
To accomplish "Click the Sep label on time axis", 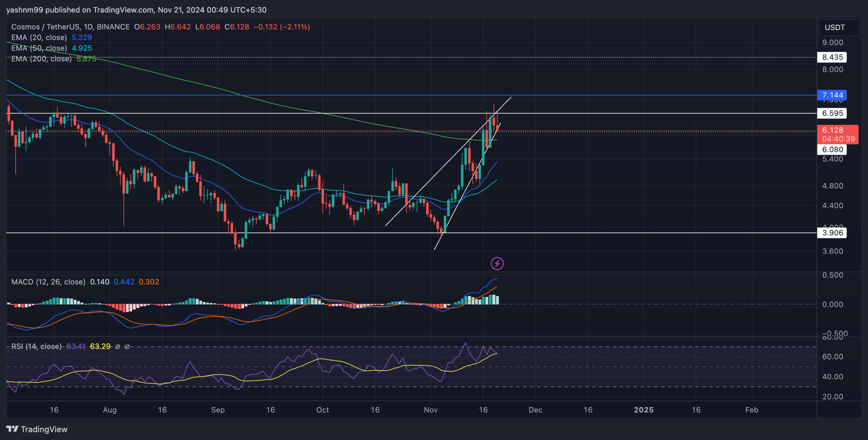I will [x=218, y=410].
